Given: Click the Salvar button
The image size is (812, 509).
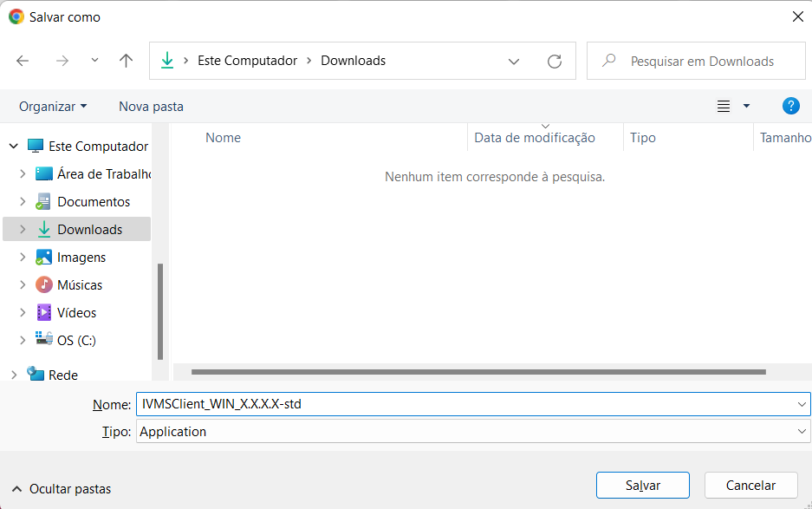Looking at the screenshot, I should tap(642, 486).
